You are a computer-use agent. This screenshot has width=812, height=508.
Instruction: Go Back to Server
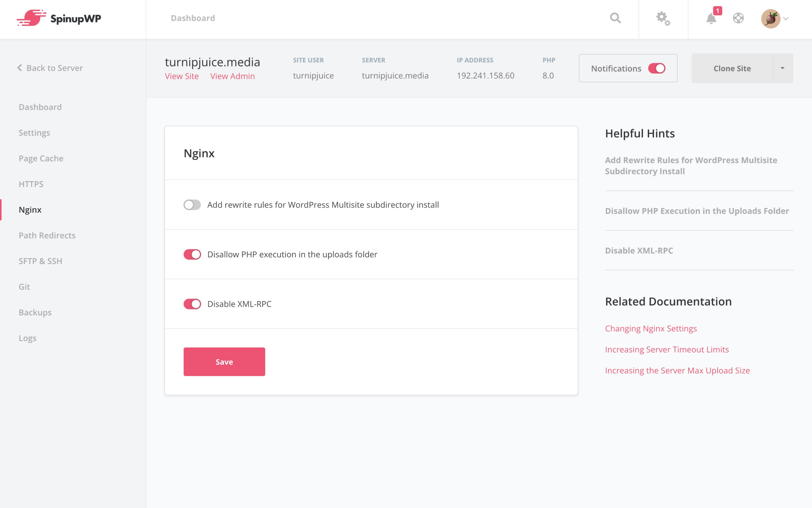click(50, 68)
